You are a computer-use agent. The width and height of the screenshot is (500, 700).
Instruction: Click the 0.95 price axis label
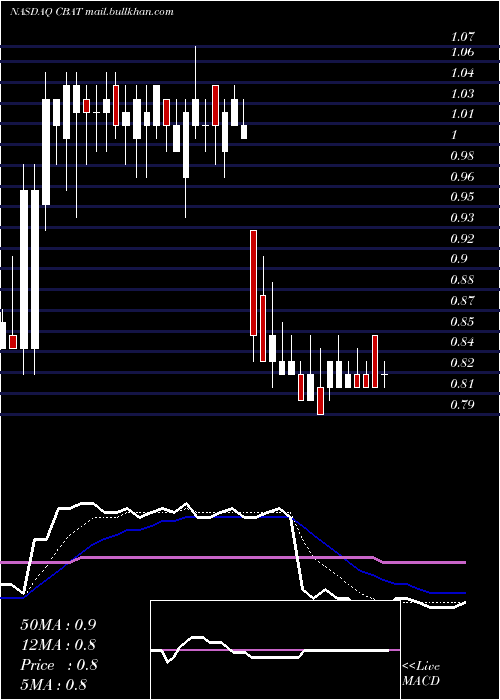click(462, 197)
